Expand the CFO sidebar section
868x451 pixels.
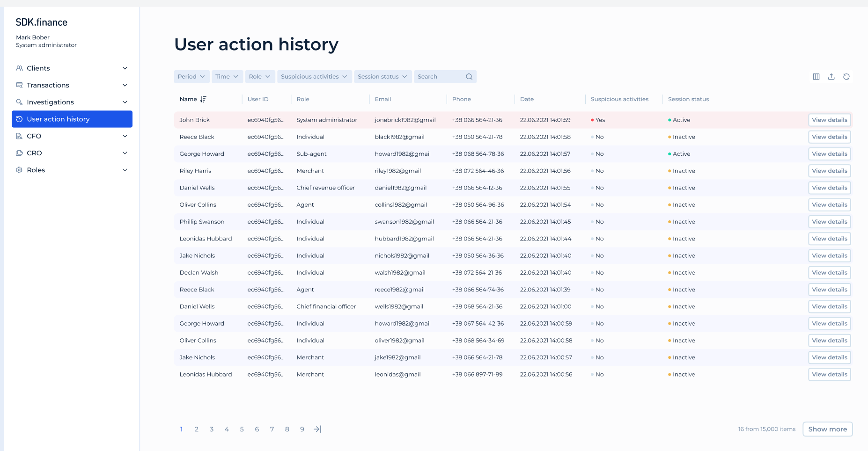pyautogui.click(x=125, y=136)
